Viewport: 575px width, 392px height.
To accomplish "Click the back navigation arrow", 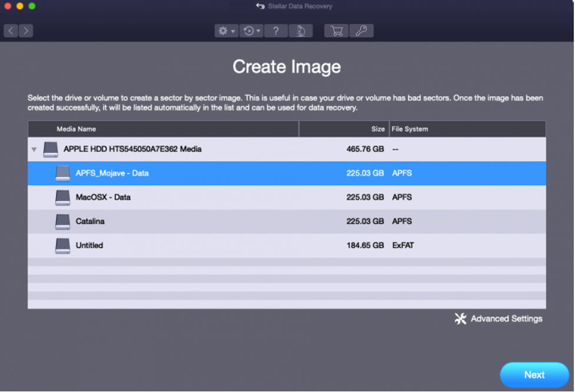I will tap(11, 31).
